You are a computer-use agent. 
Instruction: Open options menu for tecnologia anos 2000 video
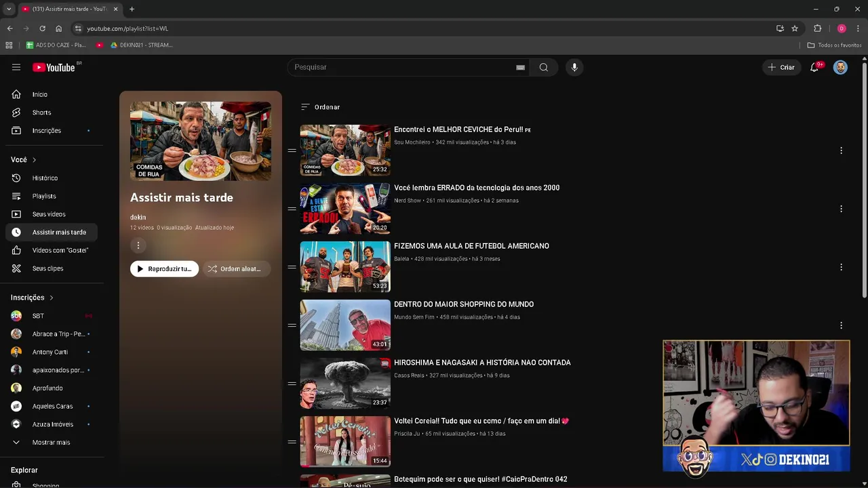point(841,209)
